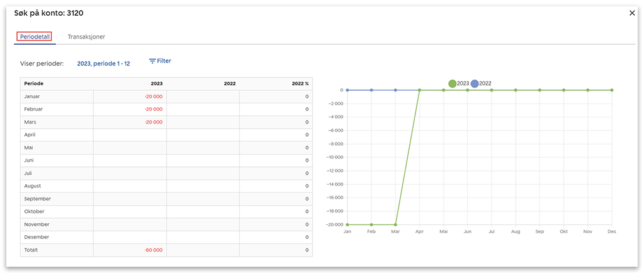This screenshot has width=644, height=273.
Task: Open the 2023, periode 1 - 12 selector
Action: 104,64
